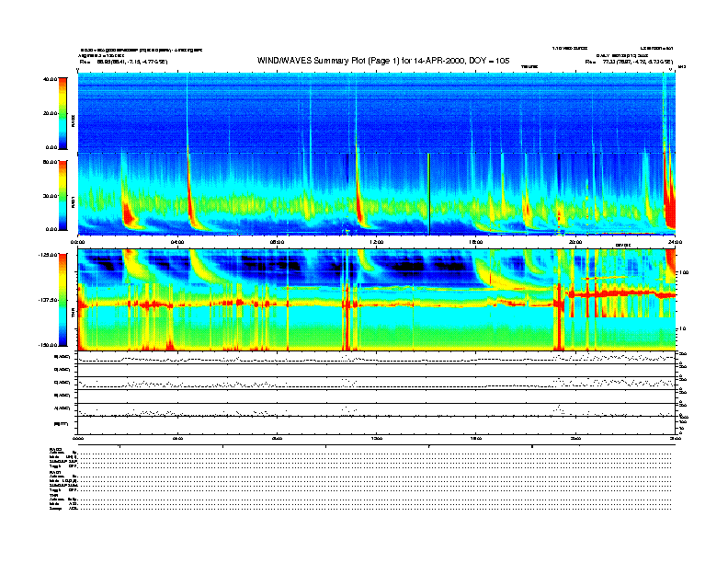
Task: Click the black data-gap line after 12:00 in RAD1
Action: 428,194
